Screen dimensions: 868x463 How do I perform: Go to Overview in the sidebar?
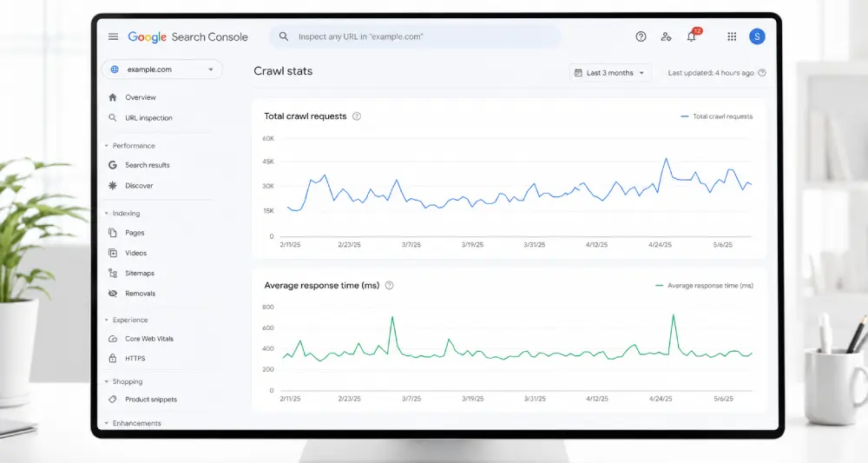point(141,97)
